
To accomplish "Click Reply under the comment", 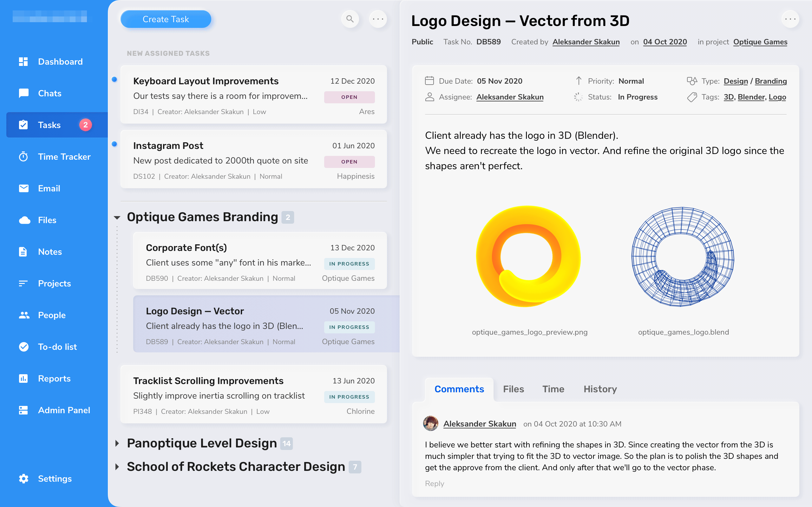I will 434,484.
